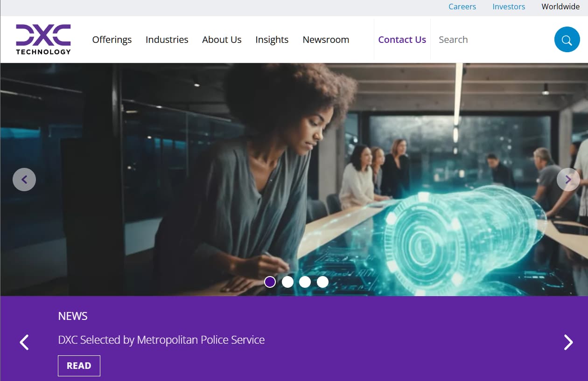Image resolution: width=588 pixels, height=381 pixels.
Task: Advance to next hero slide arrow
Action: pyautogui.click(x=568, y=180)
